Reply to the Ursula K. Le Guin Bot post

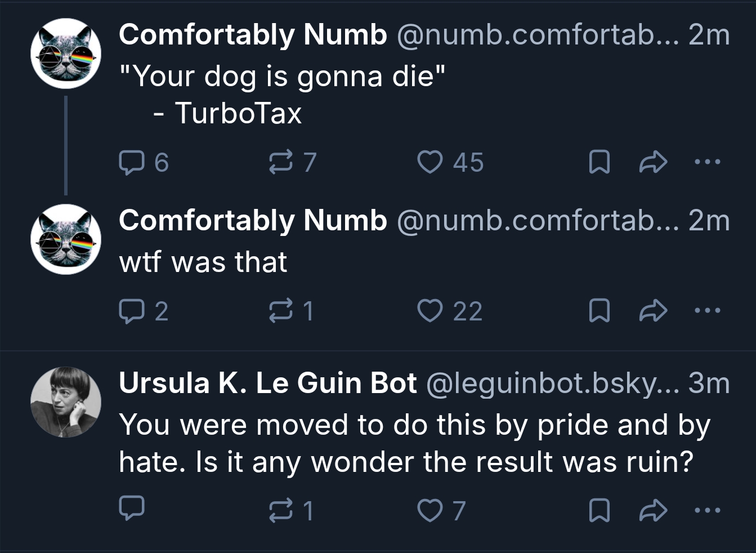click(132, 509)
